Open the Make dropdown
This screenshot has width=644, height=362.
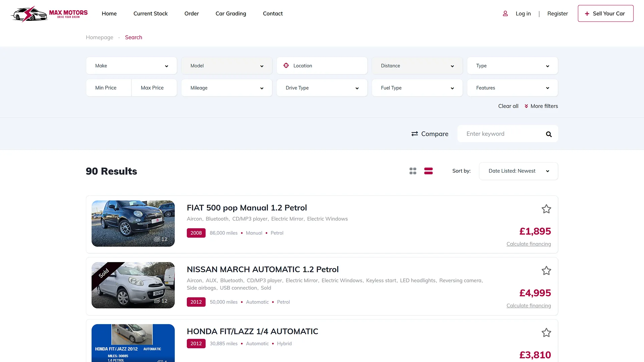click(131, 66)
